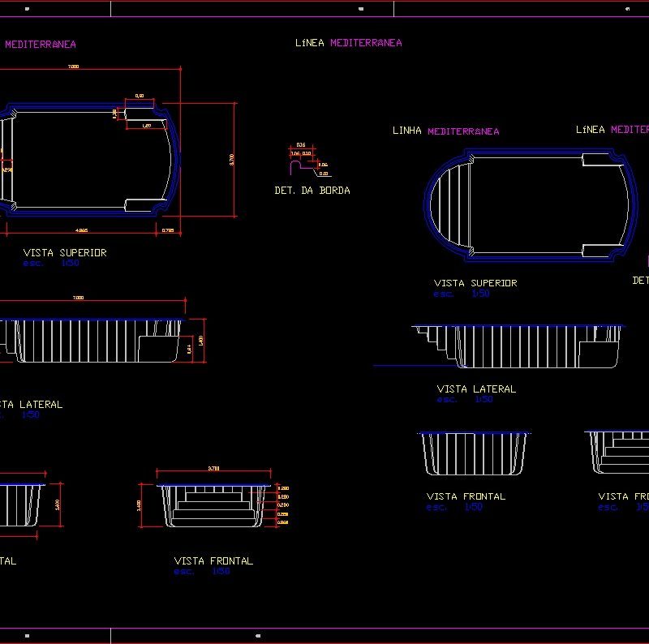Select the LINHA MEDITERRANEA label

pos(446,130)
